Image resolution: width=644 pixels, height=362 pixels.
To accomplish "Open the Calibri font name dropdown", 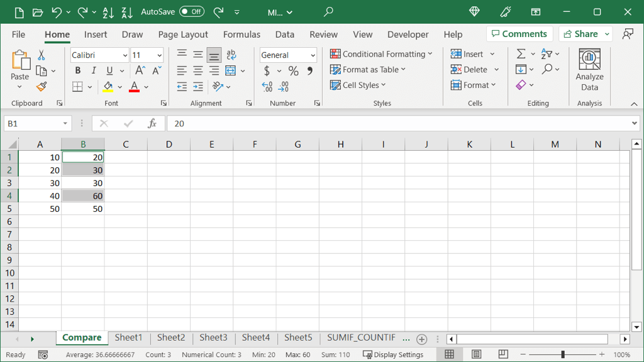I will click(125, 55).
